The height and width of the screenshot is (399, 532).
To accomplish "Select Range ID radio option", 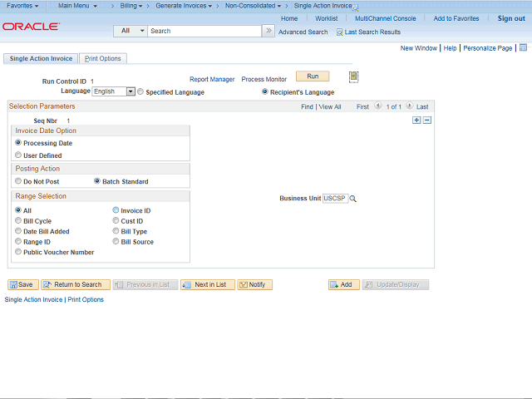I will (18, 241).
